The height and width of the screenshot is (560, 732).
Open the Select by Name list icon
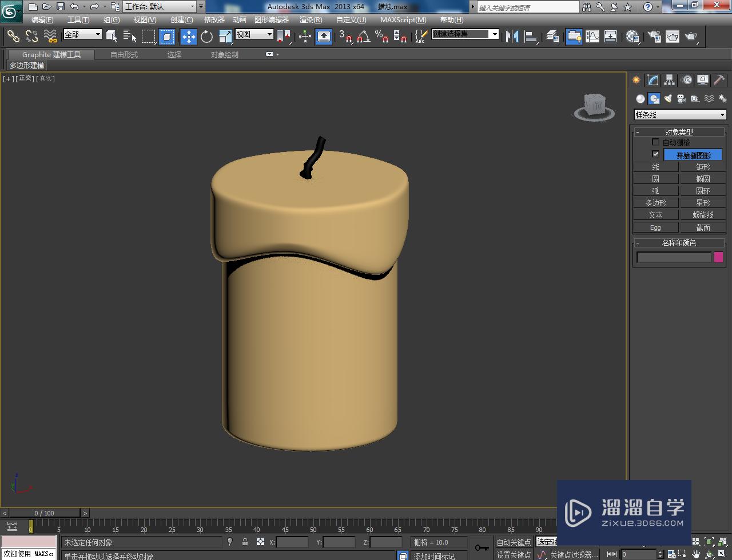[x=130, y=37]
